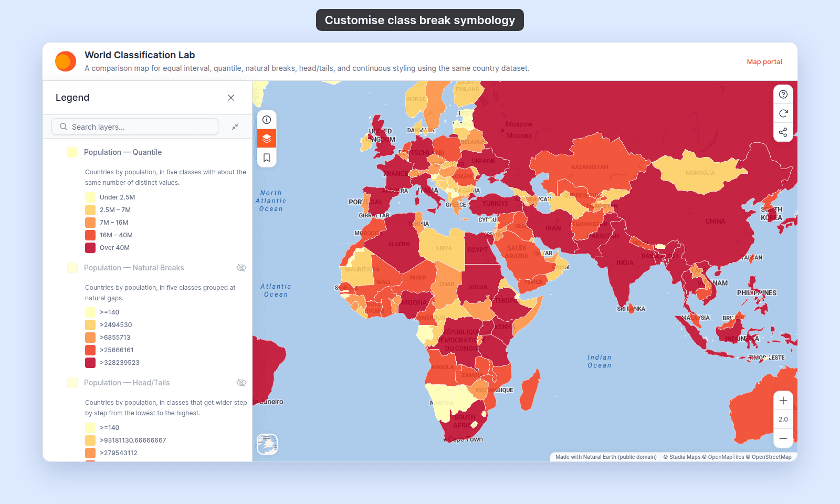Open the OpenMapTiles attribution link
The height and width of the screenshot is (504, 840).
[x=723, y=457]
